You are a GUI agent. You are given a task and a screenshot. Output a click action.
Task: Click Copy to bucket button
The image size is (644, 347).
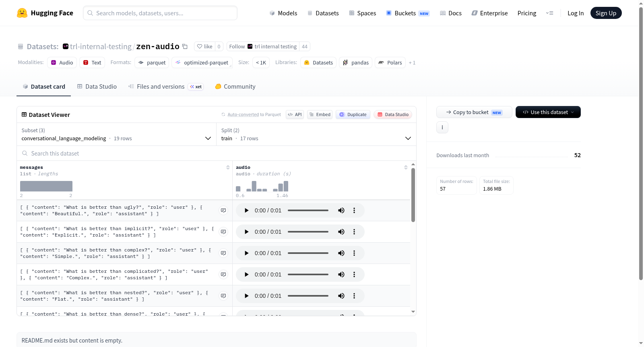point(474,112)
